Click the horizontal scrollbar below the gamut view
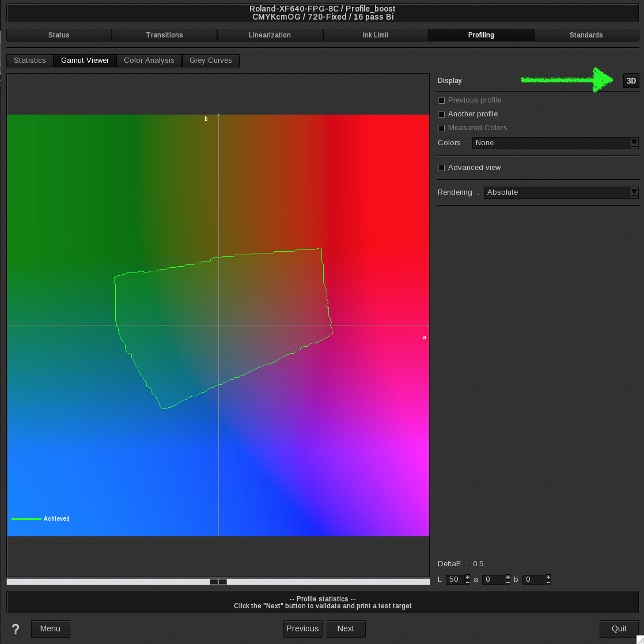 [218, 582]
